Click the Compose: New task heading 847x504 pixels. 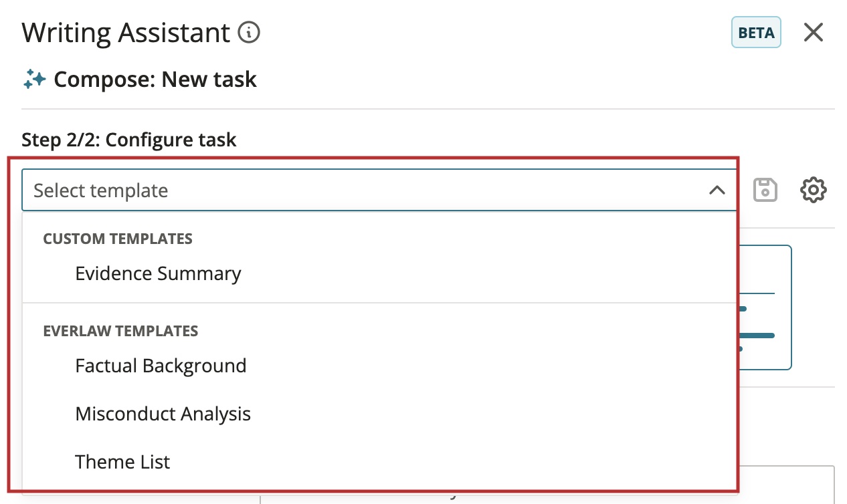tap(155, 80)
